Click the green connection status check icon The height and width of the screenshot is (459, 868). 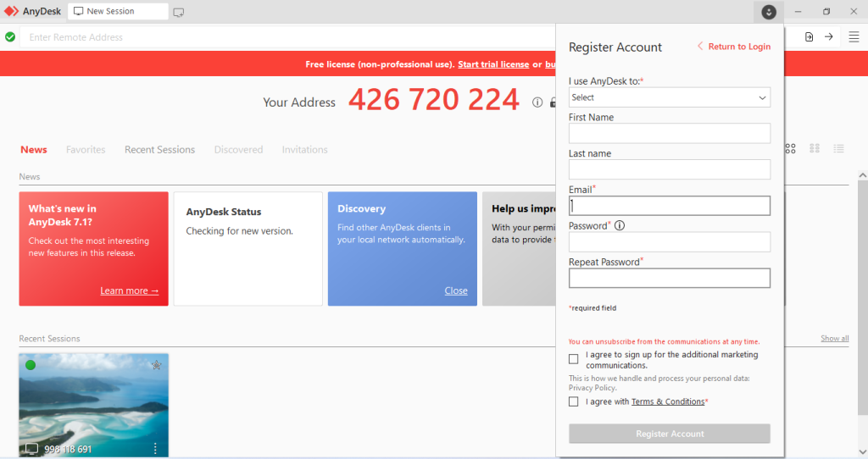pos(10,37)
